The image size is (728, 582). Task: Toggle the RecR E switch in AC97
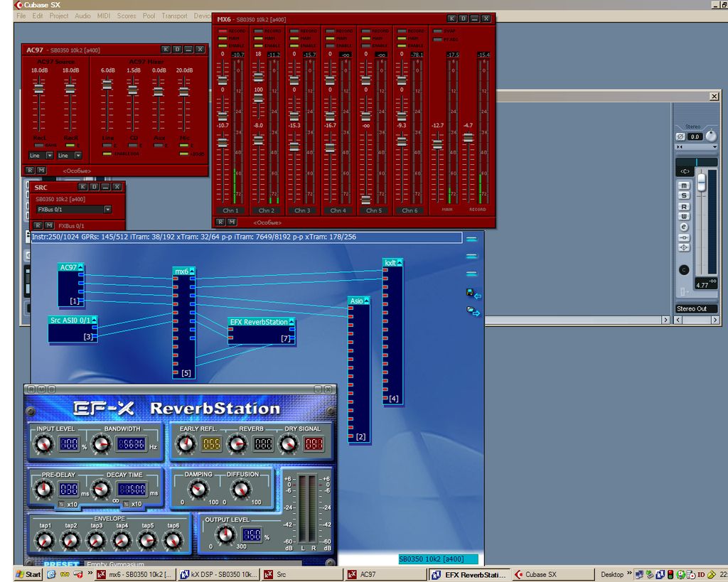[x=70, y=145]
